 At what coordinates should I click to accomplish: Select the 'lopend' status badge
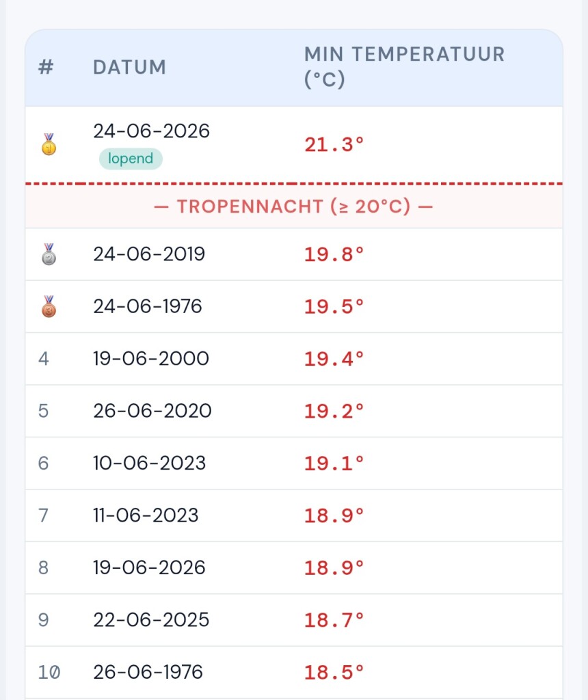click(131, 159)
